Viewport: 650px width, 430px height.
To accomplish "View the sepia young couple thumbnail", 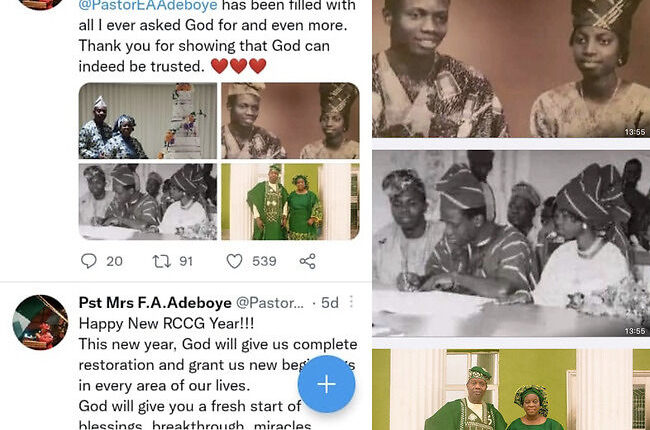I will 290,121.
